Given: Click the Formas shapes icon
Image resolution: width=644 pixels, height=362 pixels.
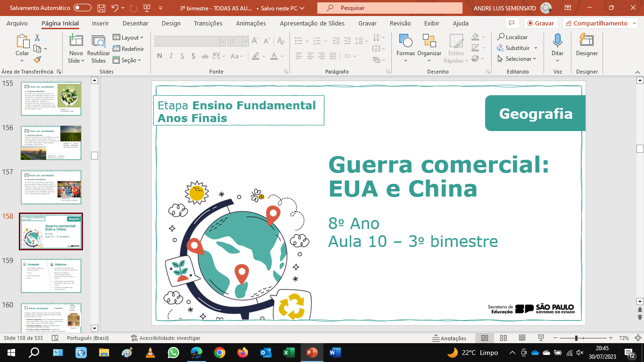Looking at the screenshot, I should coord(405,41).
